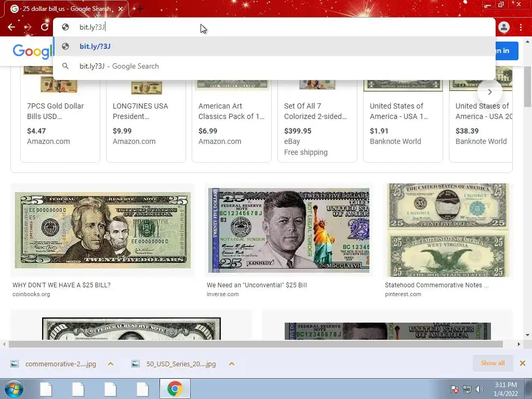Click the fourth blank document taskbar icon
532x399 pixels.
(x=142, y=389)
